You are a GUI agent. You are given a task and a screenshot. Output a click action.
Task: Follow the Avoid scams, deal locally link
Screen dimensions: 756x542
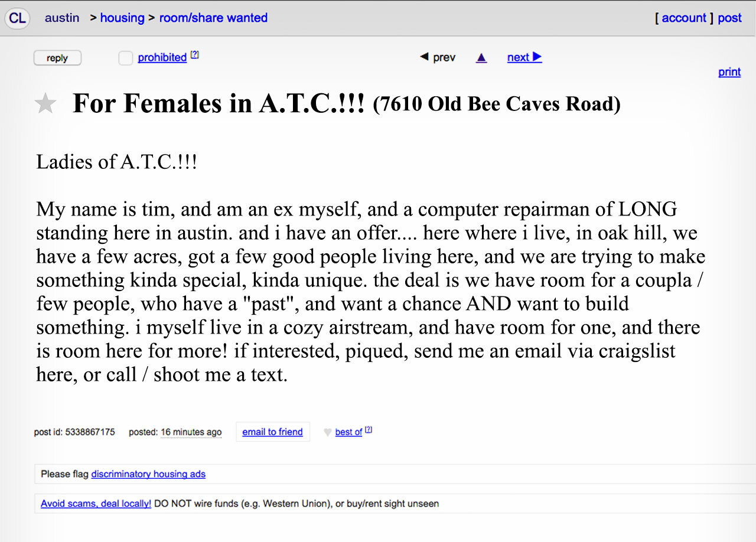point(95,504)
